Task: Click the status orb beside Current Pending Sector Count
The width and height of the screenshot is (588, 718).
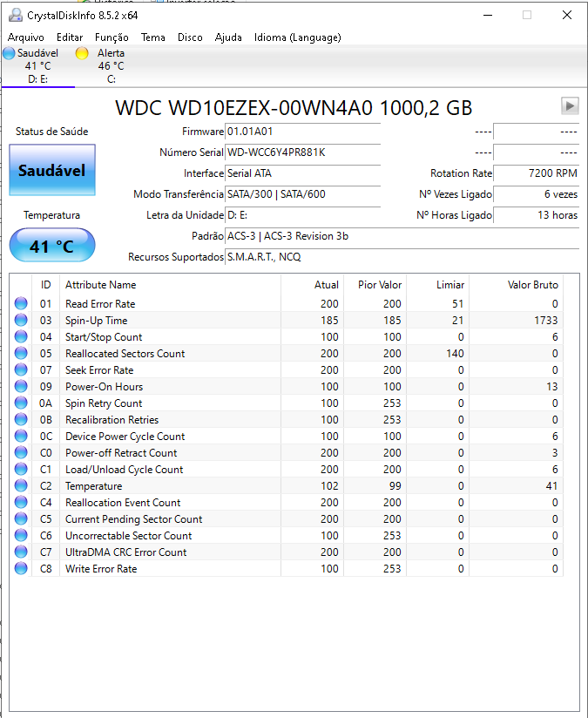Action: coord(21,518)
